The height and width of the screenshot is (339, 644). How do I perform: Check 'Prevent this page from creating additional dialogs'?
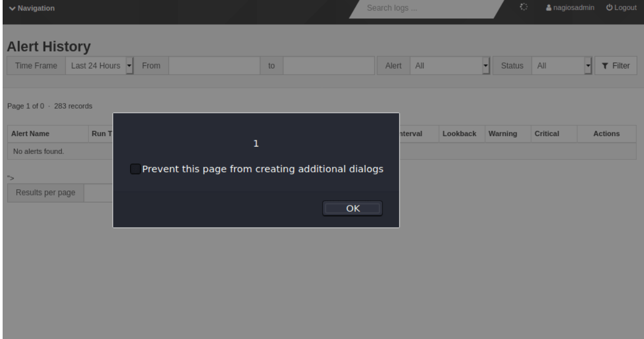coord(136,169)
